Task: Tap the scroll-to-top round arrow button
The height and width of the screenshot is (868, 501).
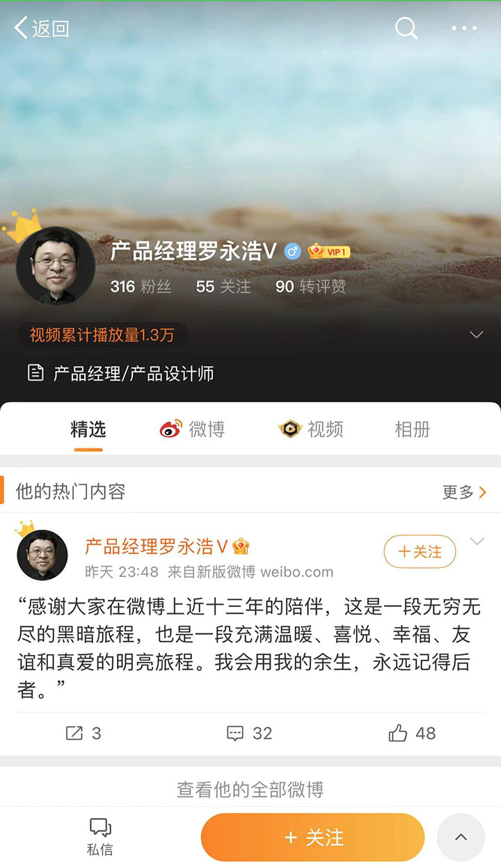Action: [x=461, y=837]
